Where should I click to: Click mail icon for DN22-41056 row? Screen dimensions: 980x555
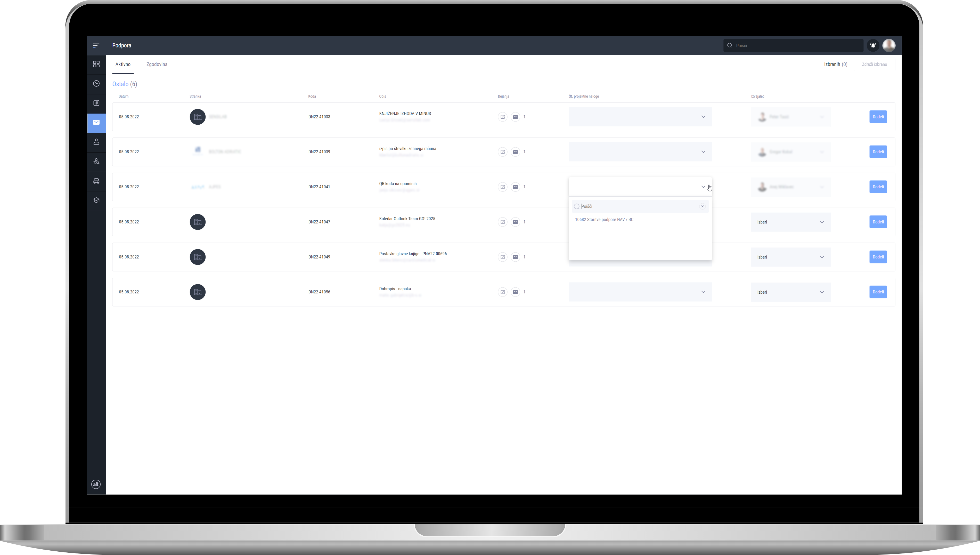515,292
